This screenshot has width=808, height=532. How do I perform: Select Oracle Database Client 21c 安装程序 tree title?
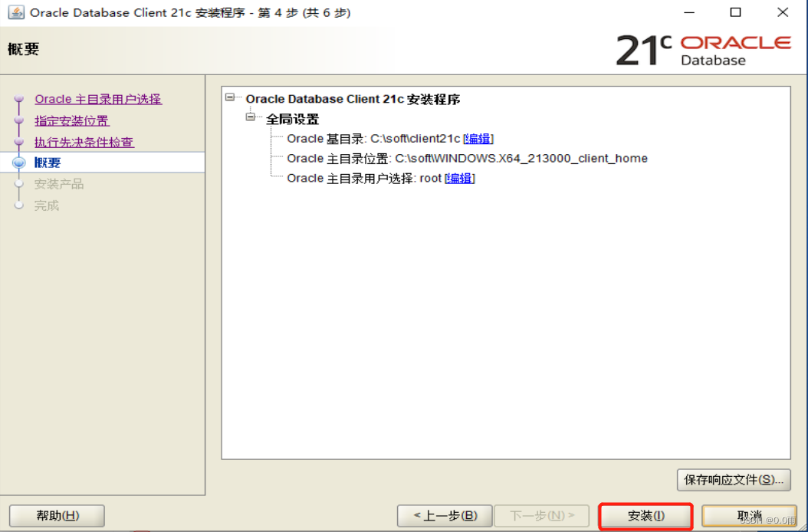(x=353, y=99)
